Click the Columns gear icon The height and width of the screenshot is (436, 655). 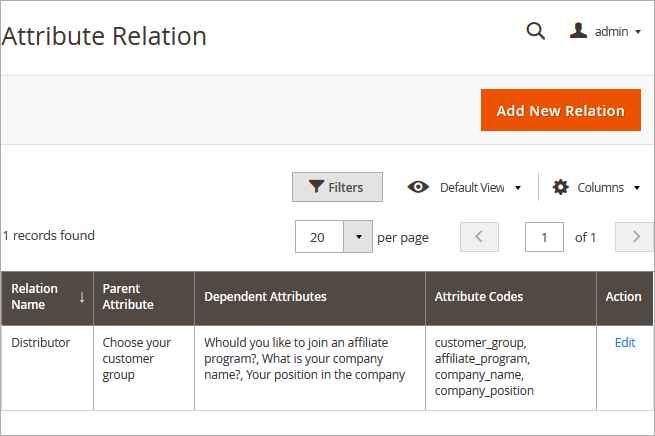coord(560,187)
